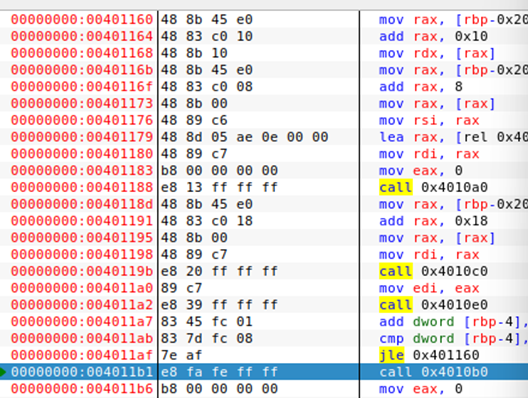
Task: Select address 00000000:00401195
Action: tap(82, 238)
